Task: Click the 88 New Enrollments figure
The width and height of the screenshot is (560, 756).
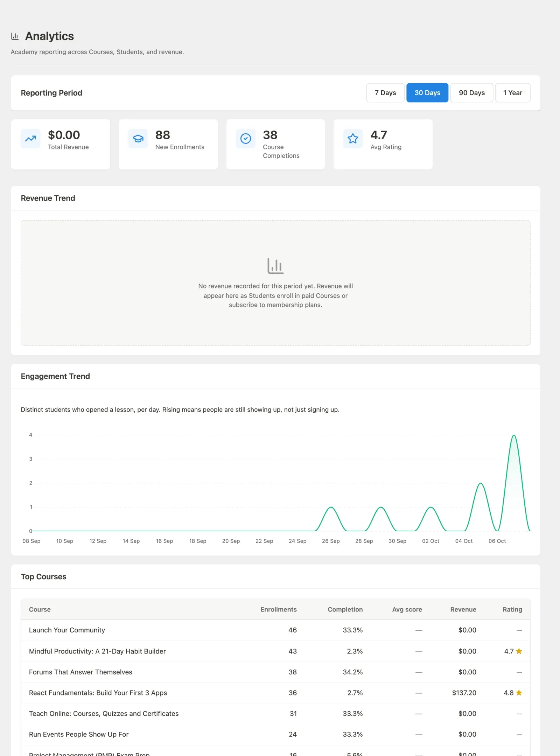Action: 163,135
